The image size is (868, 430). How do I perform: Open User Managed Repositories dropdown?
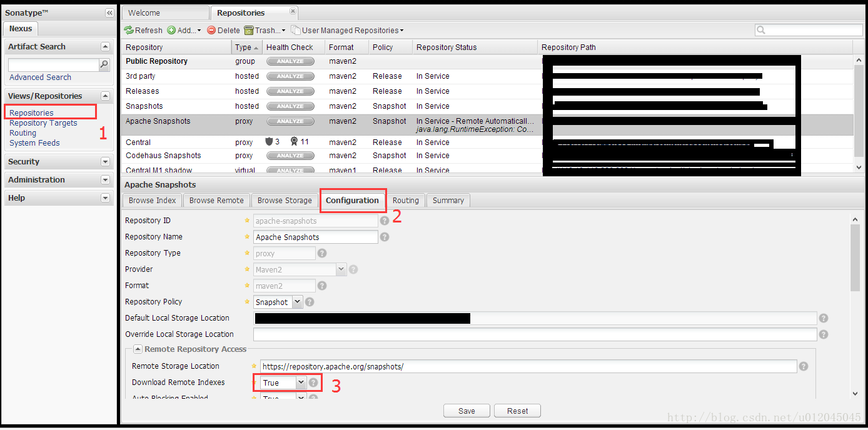coord(347,30)
